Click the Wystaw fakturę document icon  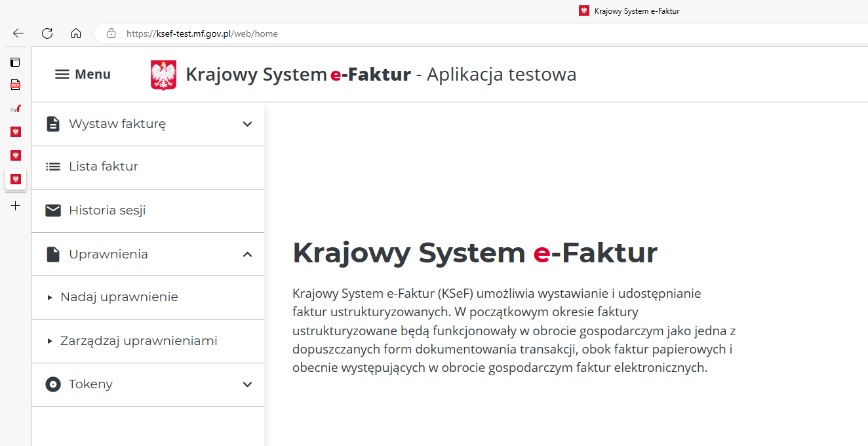point(53,124)
